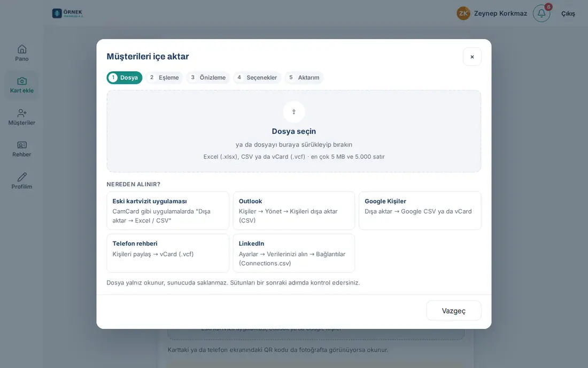Click the Zeynep Korkmaz user name
Screen dimensions: 588x368
pyautogui.click(x=500, y=13)
